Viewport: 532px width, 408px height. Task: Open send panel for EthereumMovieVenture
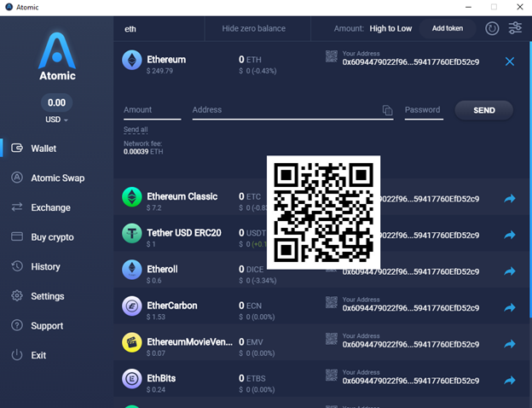click(x=510, y=344)
